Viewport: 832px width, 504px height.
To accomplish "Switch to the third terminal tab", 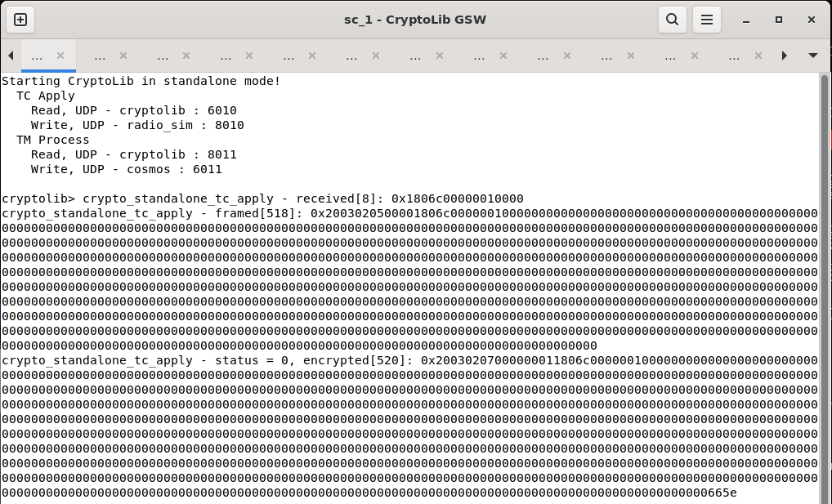I will 163,56.
